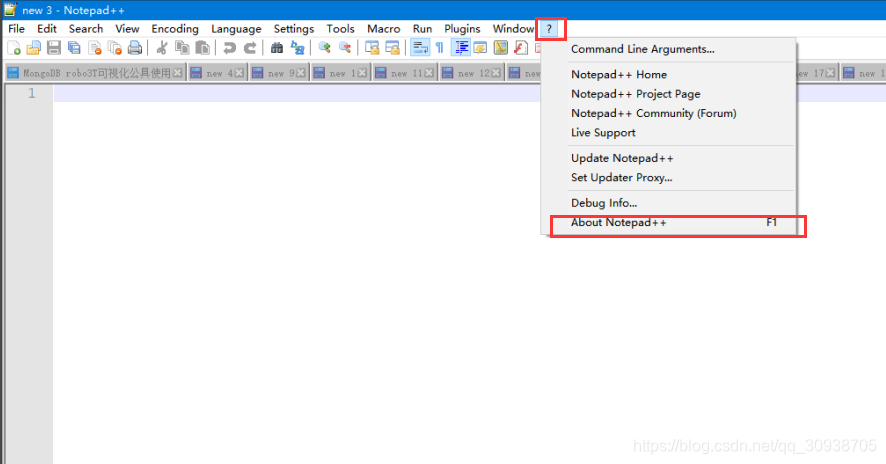Click the Copy toolbar icon
The height and width of the screenshot is (464, 886).
coord(182,48)
